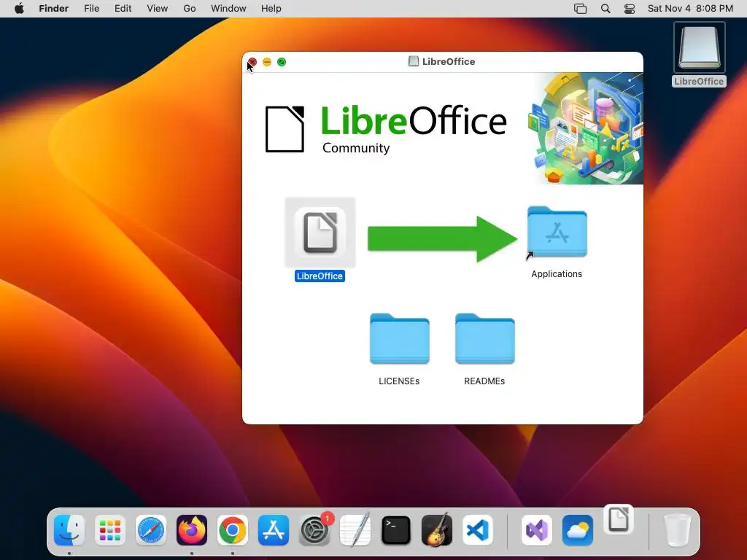
Task: Open Visual Studio Code from the Dock
Action: tap(477, 530)
